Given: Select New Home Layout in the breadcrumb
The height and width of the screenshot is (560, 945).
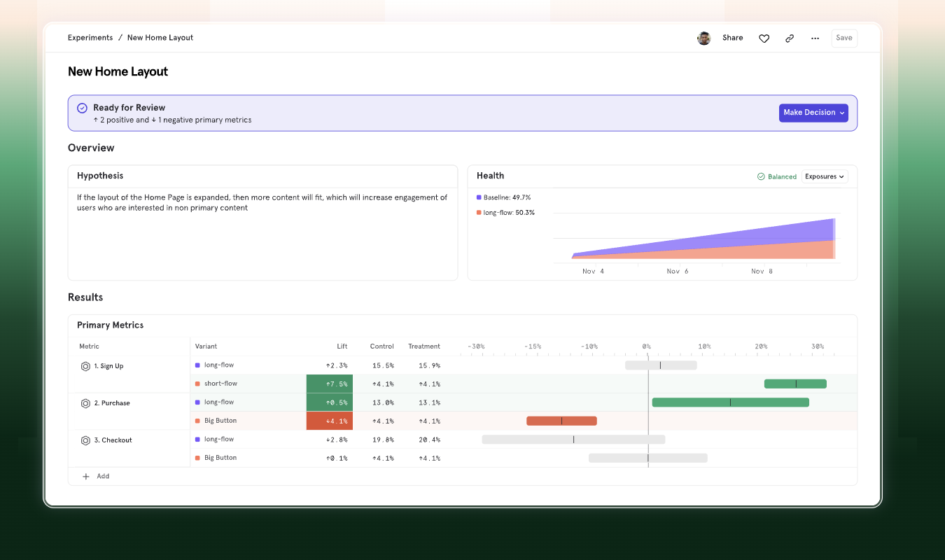Looking at the screenshot, I should tap(160, 37).
